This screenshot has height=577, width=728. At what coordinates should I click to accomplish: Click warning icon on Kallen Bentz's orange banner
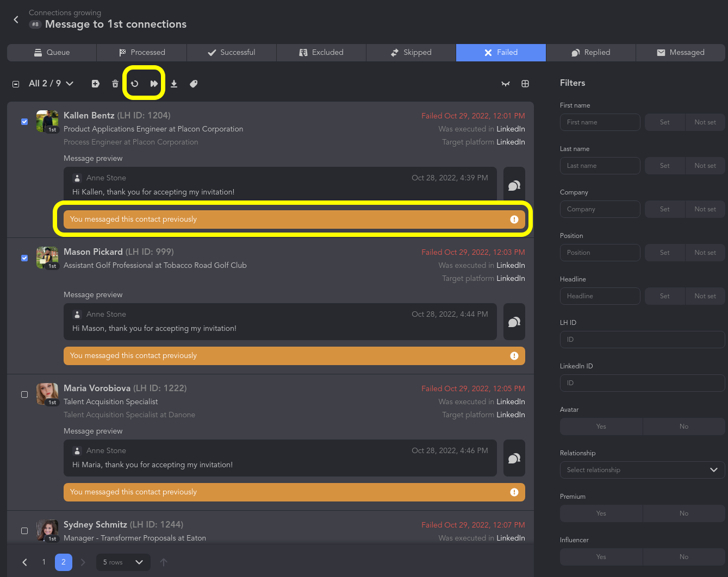pyautogui.click(x=514, y=219)
